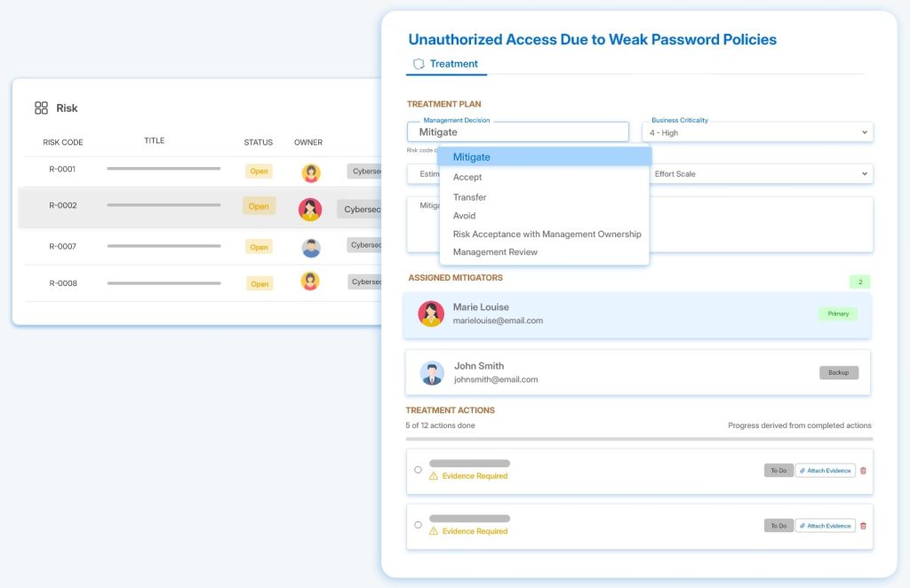
Task: Click the Open status in row R-0001
Action: [x=259, y=171]
